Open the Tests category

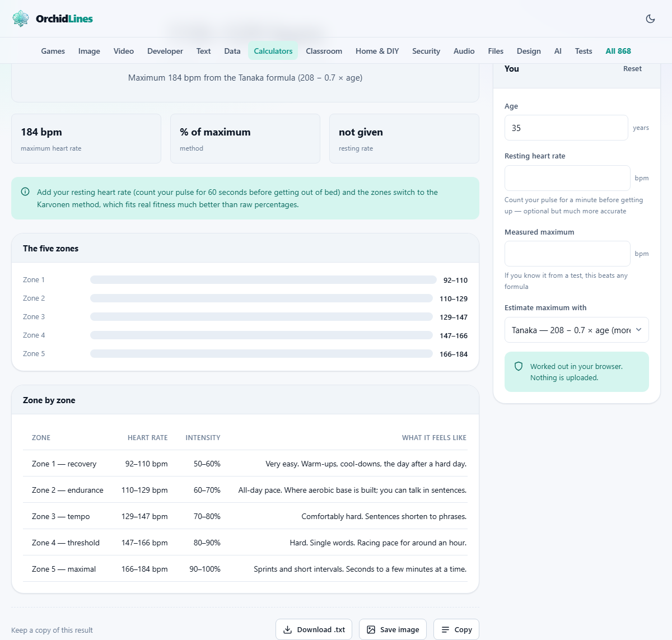pos(584,51)
